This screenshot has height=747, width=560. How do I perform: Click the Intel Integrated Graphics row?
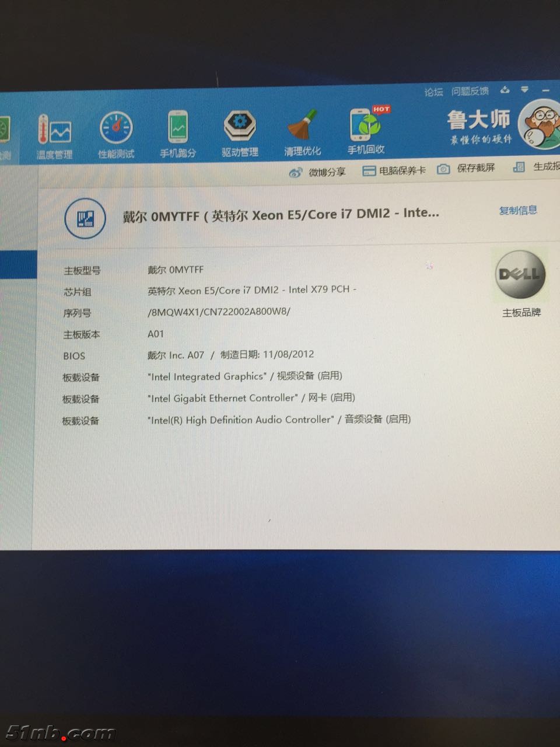click(x=244, y=376)
